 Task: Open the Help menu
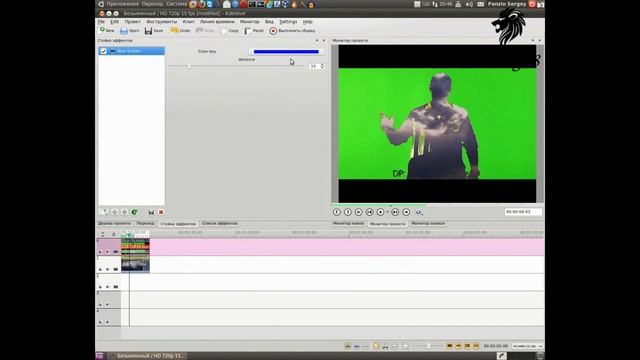[x=307, y=22]
